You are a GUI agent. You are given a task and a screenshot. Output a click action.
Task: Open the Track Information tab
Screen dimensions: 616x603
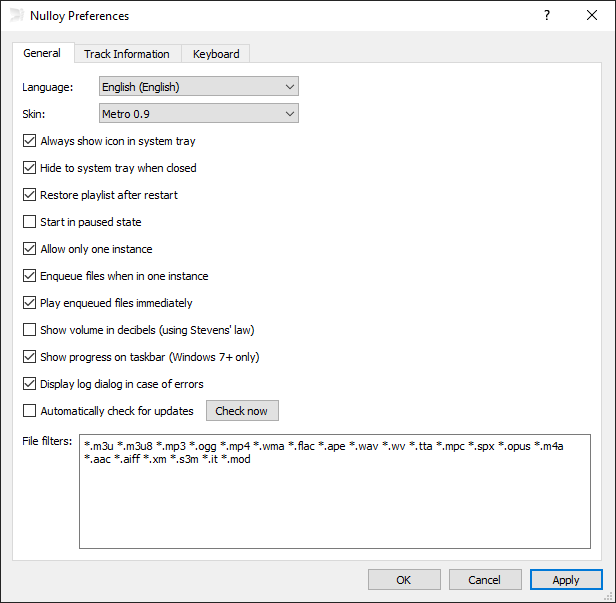pos(126,54)
